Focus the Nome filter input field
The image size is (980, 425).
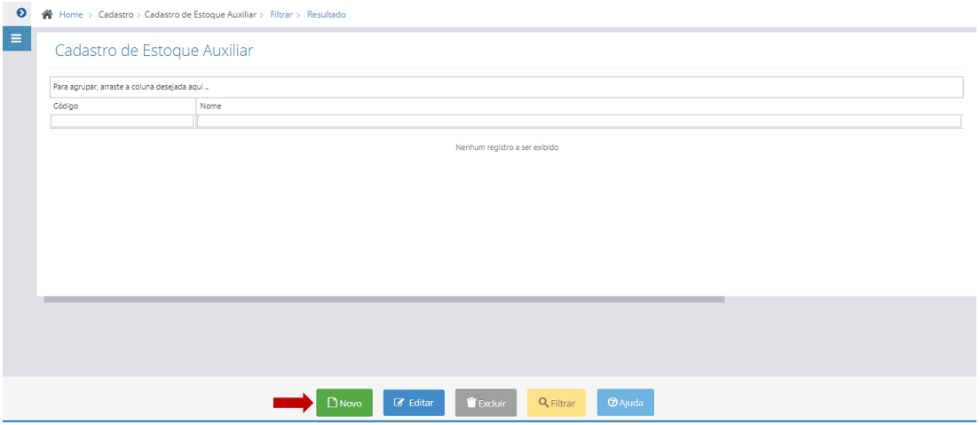point(580,122)
